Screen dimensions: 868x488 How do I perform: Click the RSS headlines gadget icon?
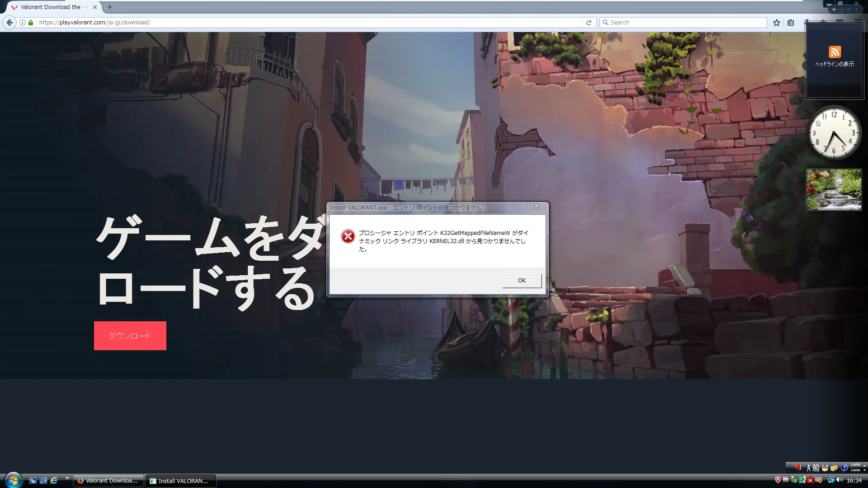835,52
